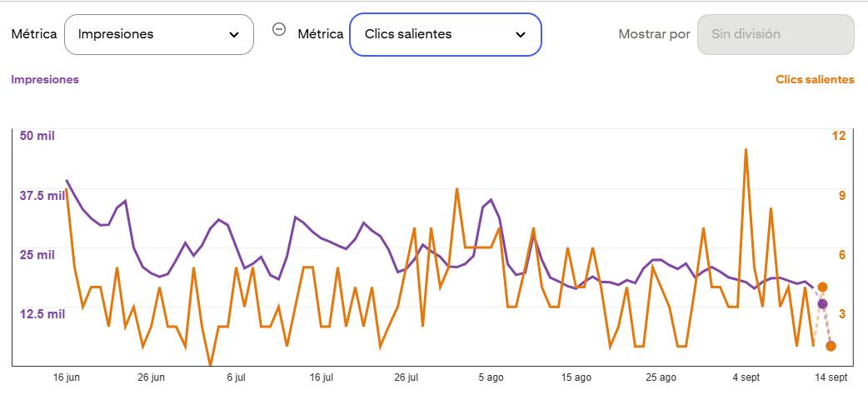Viewport: 868px width, 395px height.
Task: Click chevron arrow in Clics salientes selector
Action: 521,35
